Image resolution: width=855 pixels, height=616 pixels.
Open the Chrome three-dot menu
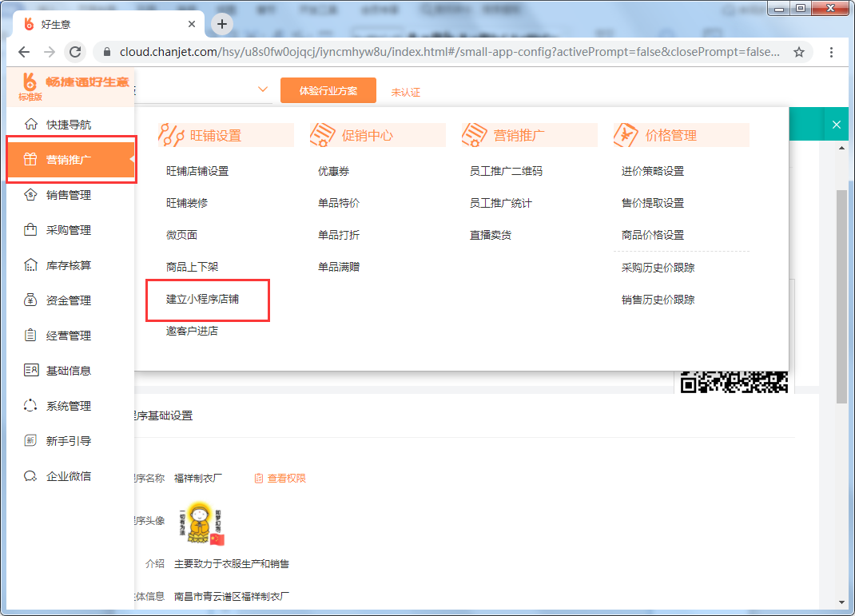831,52
